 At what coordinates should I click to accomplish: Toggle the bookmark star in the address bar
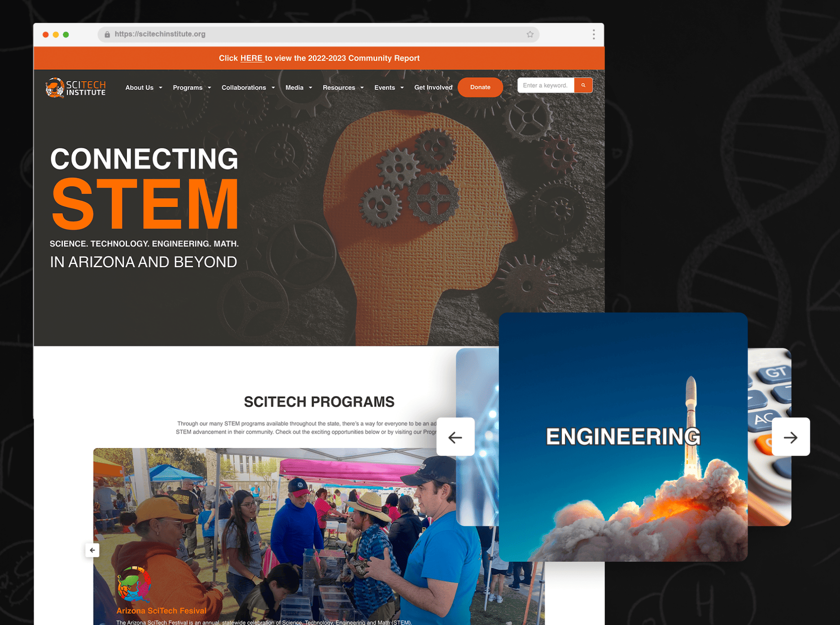click(x=529, y=34)
